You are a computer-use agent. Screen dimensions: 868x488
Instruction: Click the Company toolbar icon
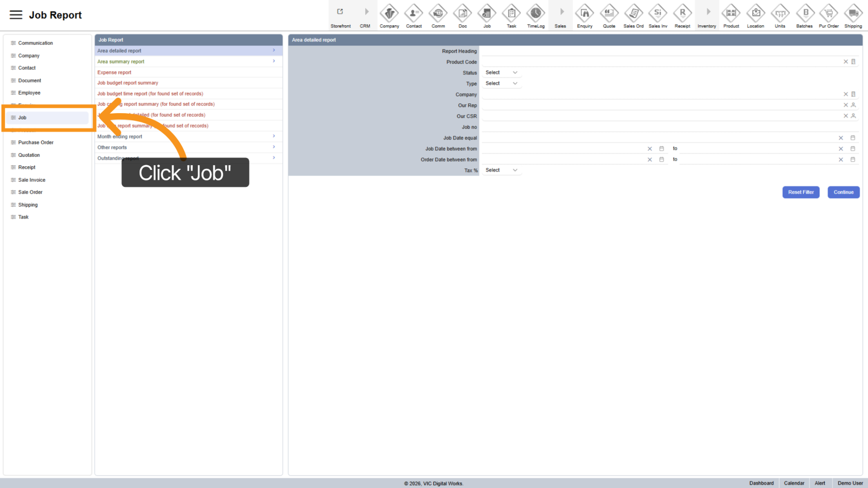389,13
